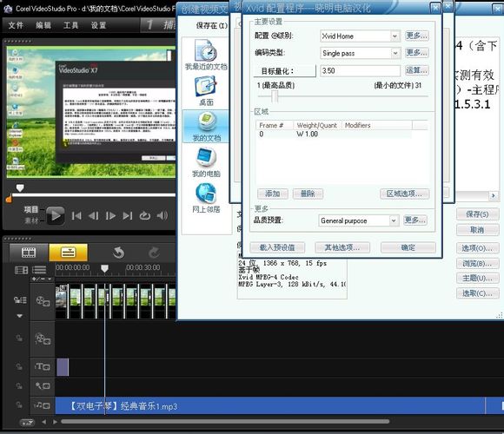Image resolution: width=504 pixels, height=434 pixels.
Task: Open 网上邻居 in the places sidebar
Action: [x=206, y=198]
